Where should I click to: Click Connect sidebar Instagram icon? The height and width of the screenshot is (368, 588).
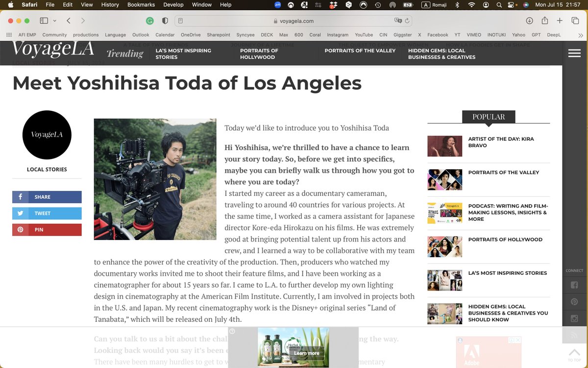tap(574, 318)
